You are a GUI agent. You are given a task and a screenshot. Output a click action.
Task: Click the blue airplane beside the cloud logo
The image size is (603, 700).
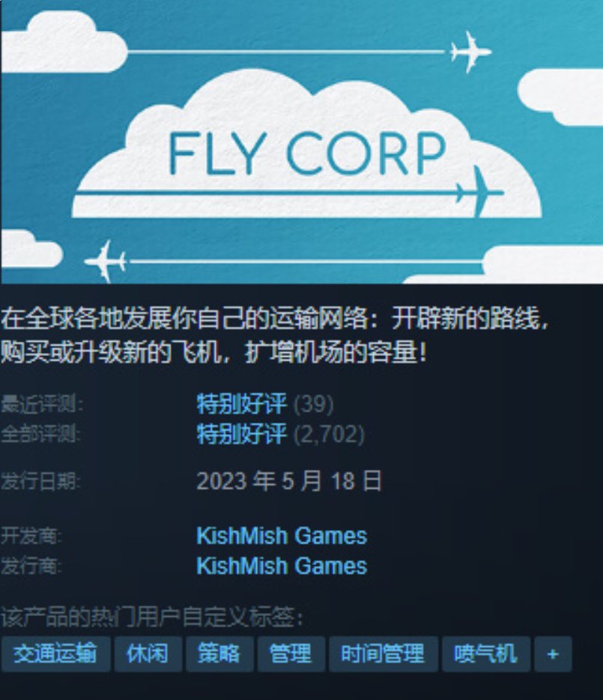pos(480,193)
